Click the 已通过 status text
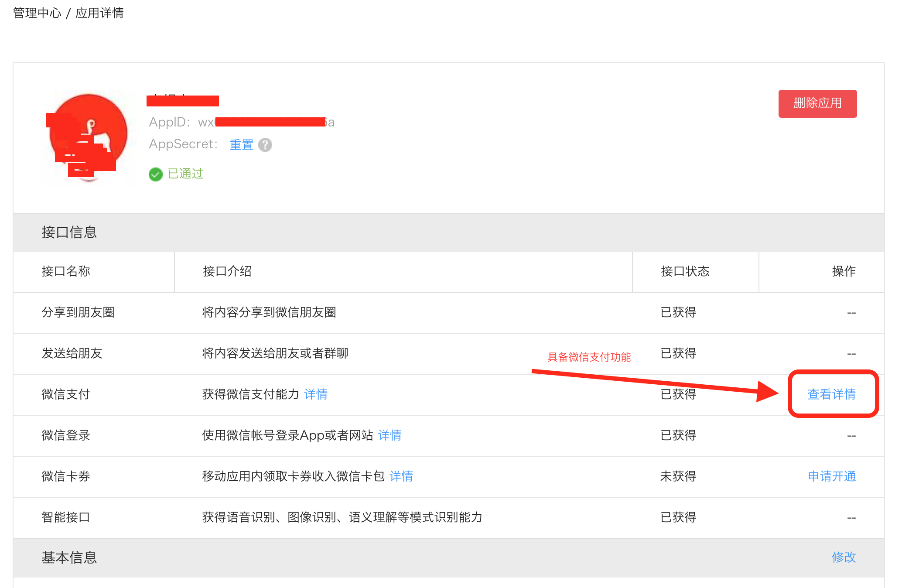This screenshot has width=902, height=588. (x=186, y=174)
